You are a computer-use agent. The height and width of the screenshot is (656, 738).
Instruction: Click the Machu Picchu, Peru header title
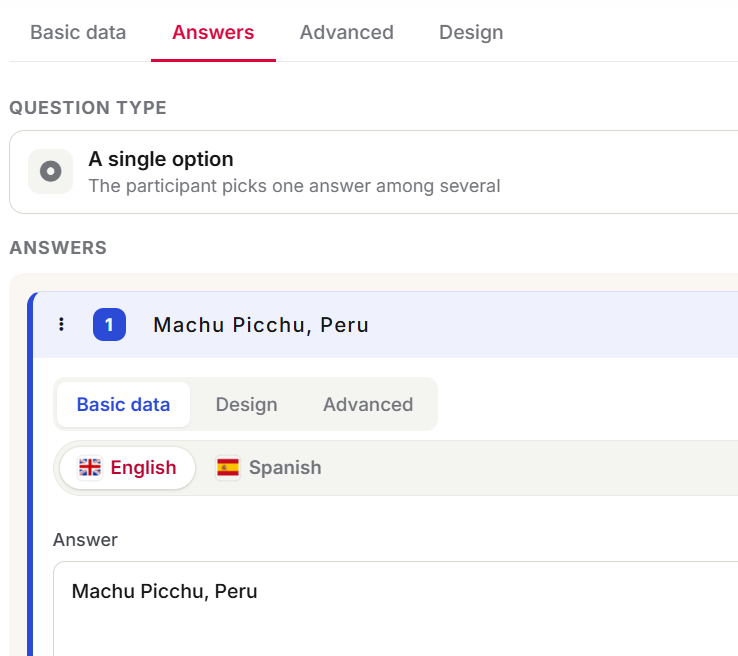(x=261, y=325)
